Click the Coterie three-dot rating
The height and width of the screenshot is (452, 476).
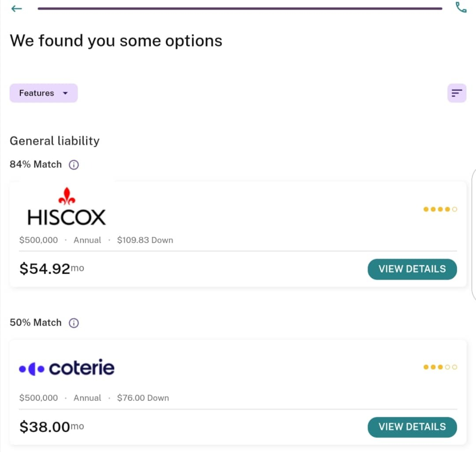[x=440, y=367]
